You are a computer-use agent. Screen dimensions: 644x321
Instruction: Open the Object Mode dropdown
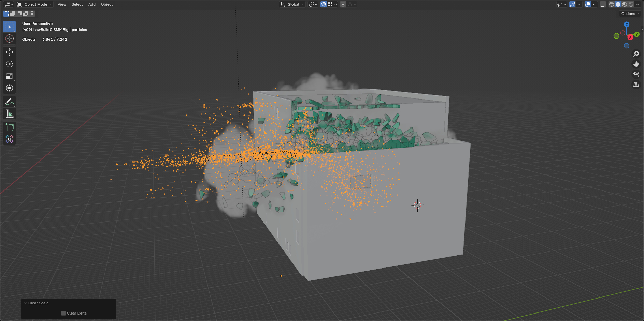[35, 4]
